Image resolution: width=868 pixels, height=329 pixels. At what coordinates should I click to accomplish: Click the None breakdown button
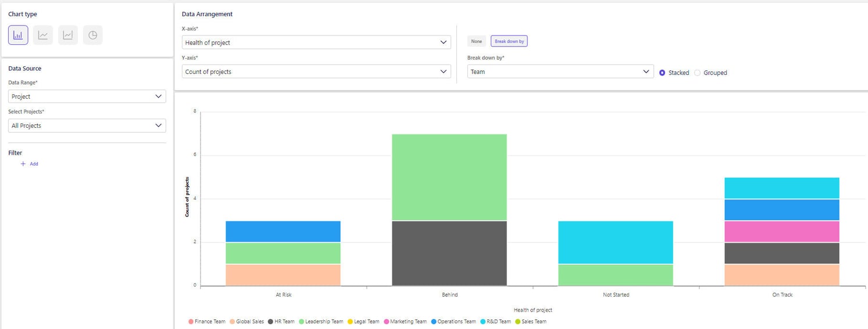click(477, 41)
